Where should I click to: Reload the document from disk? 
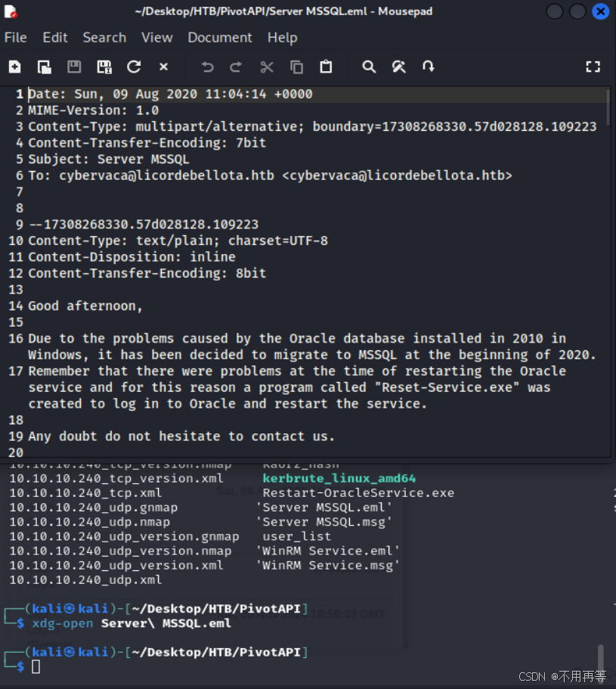pos(134,67)
